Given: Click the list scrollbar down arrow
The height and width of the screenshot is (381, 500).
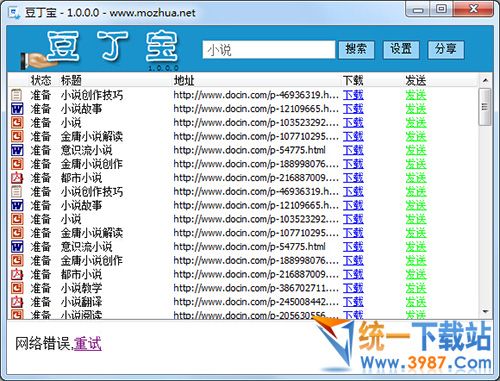Looking at the screenshot, I should 485,312.
